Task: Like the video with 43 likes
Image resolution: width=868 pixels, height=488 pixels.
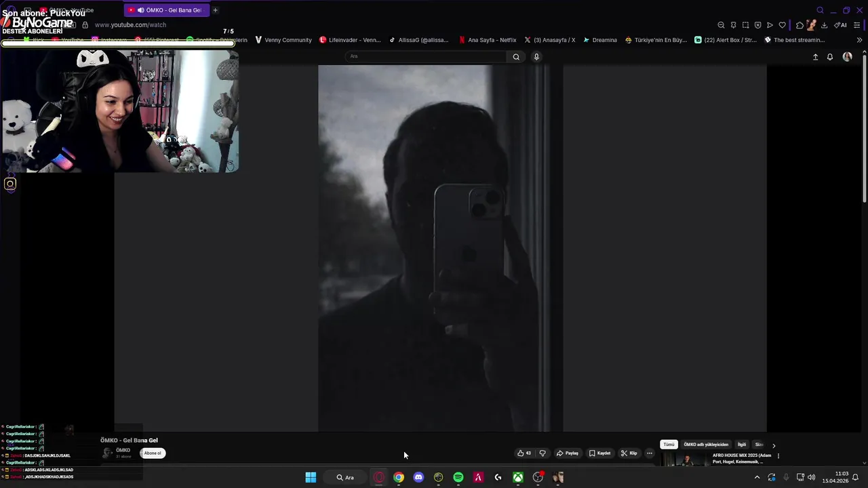Action: click(x=524, y=453)
